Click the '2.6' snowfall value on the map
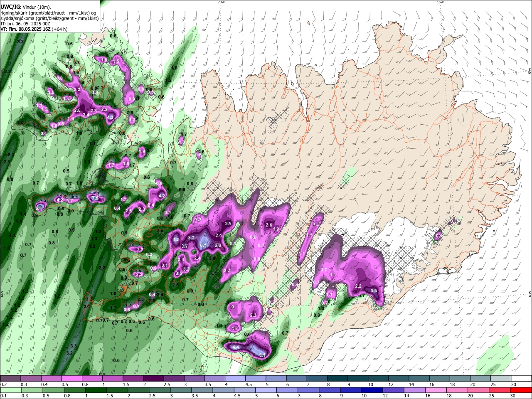532x399 pixels. (269, 225)
